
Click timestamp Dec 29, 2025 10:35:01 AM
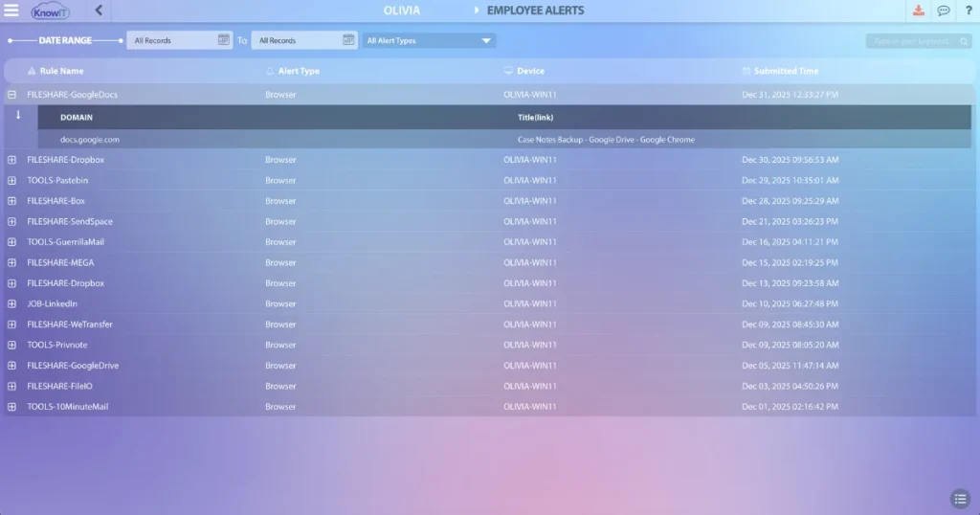click(790, 180)
